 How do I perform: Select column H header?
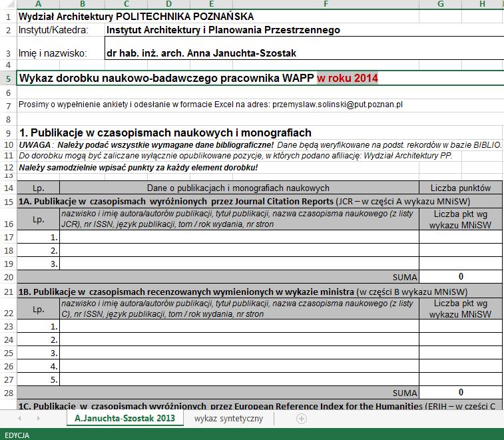tap(483, 4)
